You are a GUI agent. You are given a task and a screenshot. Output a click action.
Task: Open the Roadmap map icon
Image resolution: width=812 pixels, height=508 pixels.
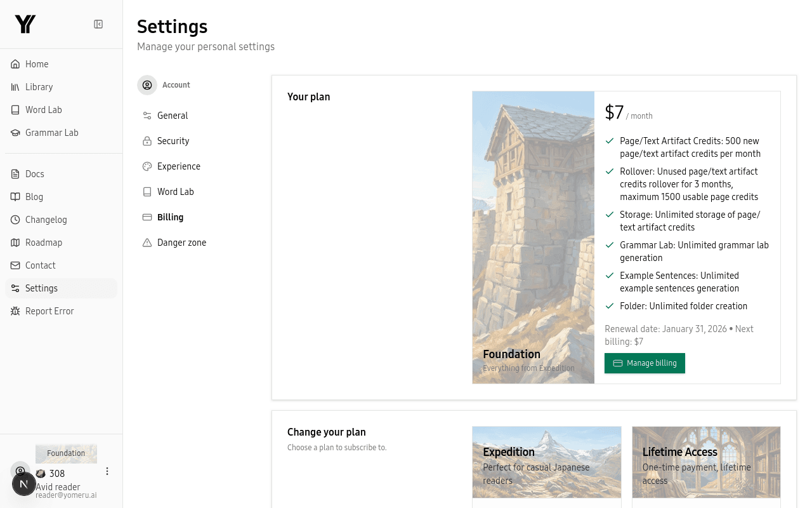(x=15, y=243)
